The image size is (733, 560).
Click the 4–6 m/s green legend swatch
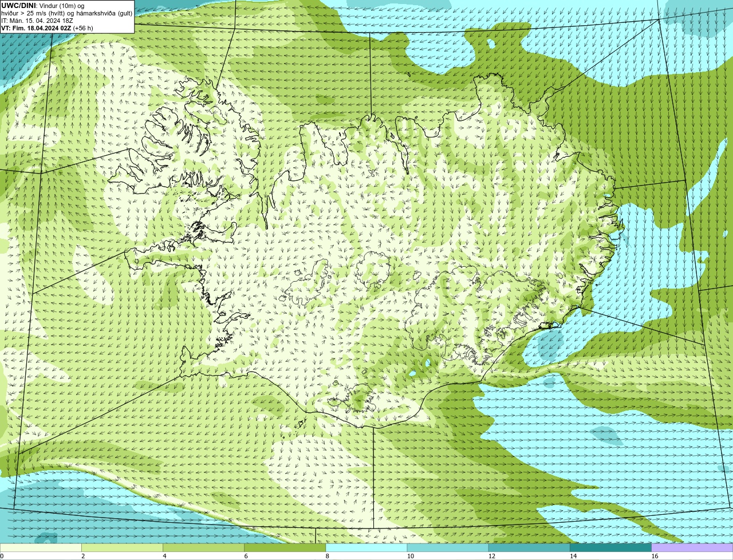point(203,547)
